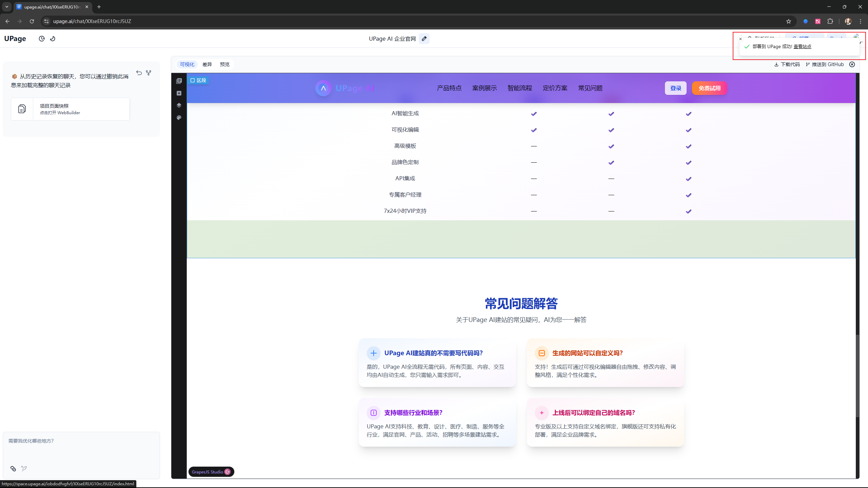Click 推送到 GitHub button

click(825, 64)
